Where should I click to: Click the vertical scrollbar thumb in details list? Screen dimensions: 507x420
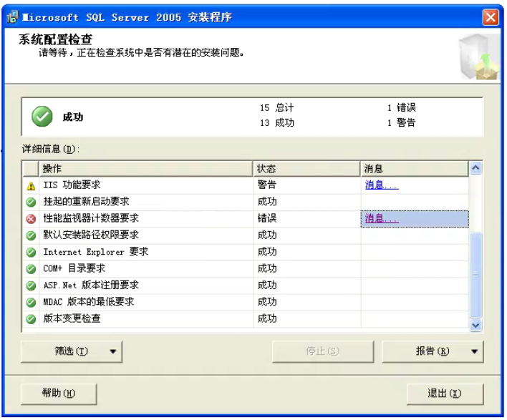475,275
